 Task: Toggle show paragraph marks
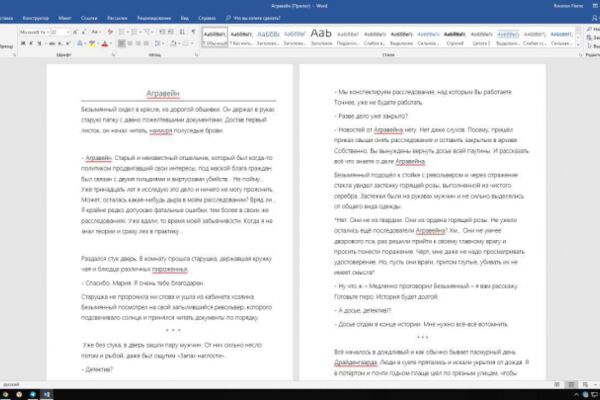(194, 32)
